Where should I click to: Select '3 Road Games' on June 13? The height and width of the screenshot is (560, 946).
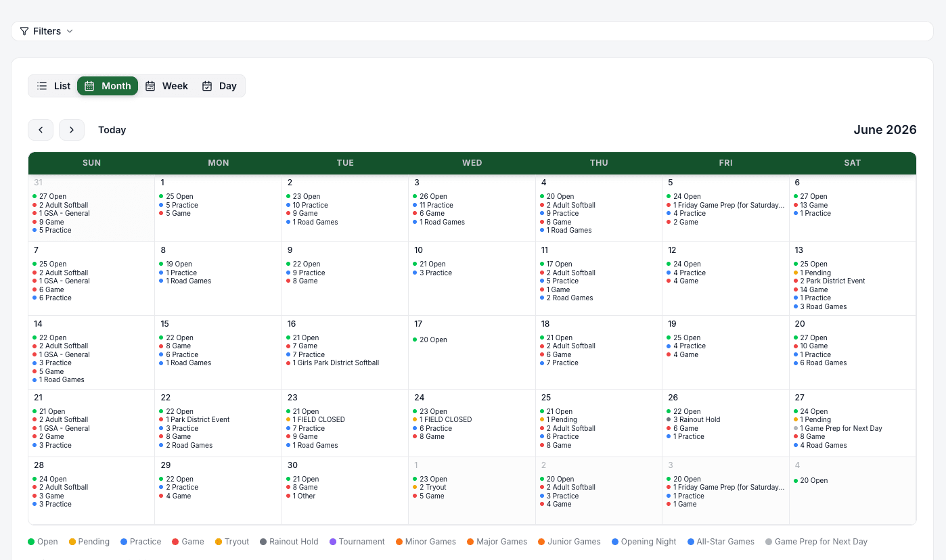[820, 307]
